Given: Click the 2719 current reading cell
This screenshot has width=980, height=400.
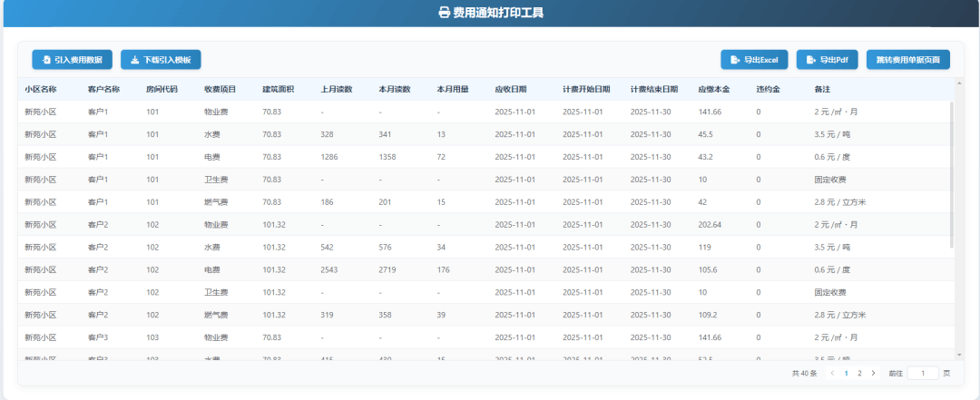Looking at the screenshot, I should click(x=387, y=269).
